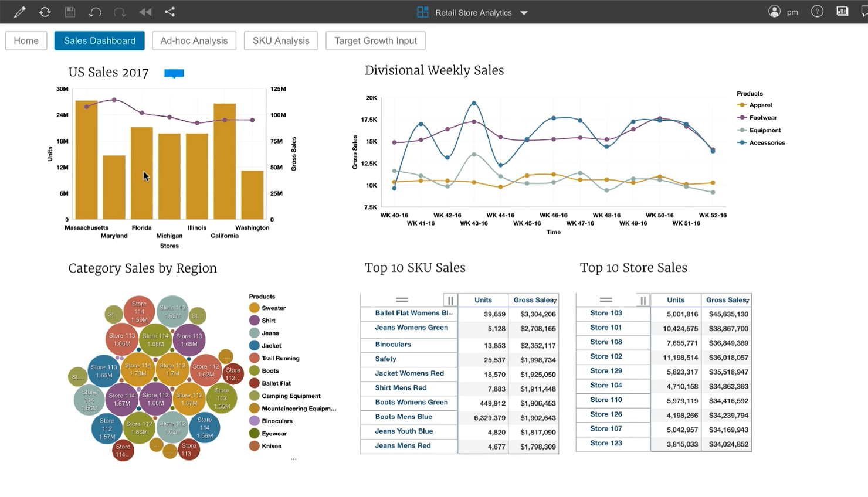Go to the Home tab
Screen dimensions: 868x497
click(26, 40)
